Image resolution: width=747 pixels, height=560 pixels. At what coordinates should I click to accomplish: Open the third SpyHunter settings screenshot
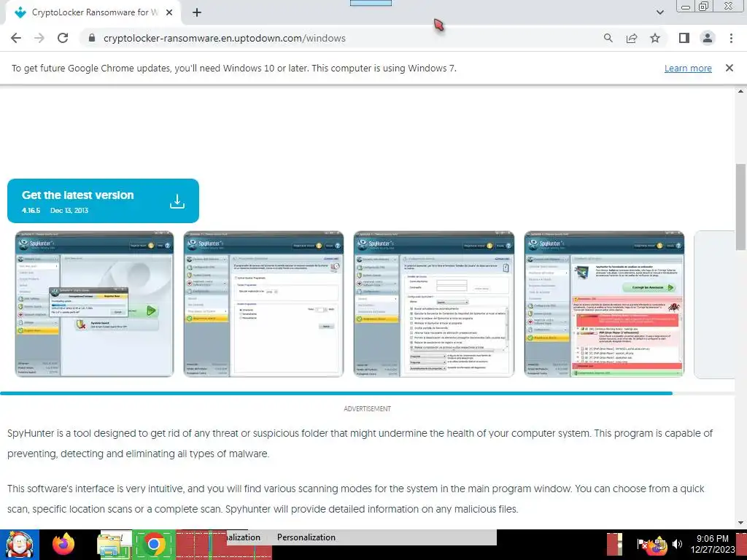point(434,304)
